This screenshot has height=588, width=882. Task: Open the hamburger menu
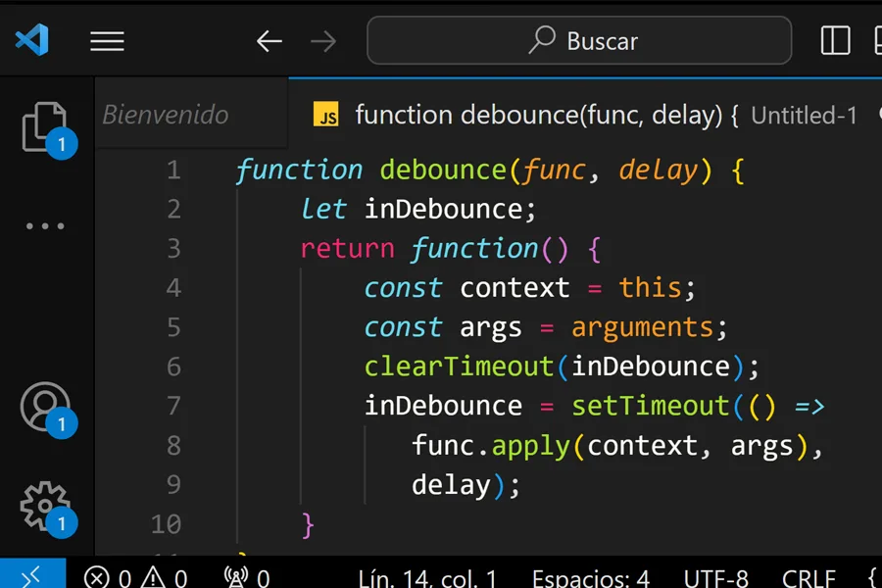pyautogui.click(x=107, y=40)
